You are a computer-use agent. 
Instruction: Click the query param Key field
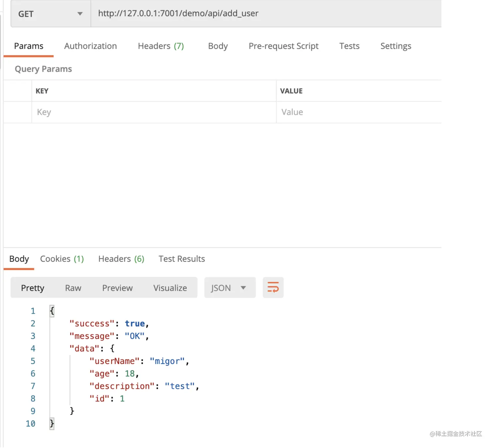point(154,112)
